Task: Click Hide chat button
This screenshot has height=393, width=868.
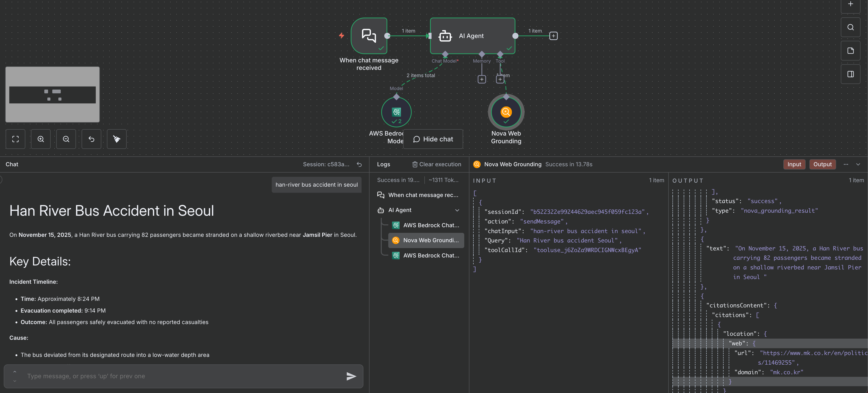Action: pyautogui.click(x=433, y=139)
